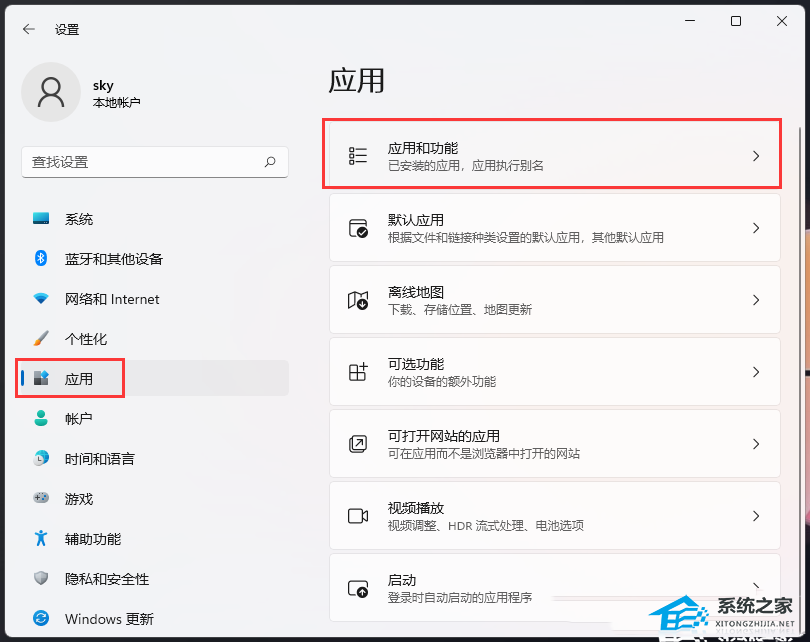This screenshot has width=810, height=642.
Task: Open the 视频播放 title text
Action: 415,508
